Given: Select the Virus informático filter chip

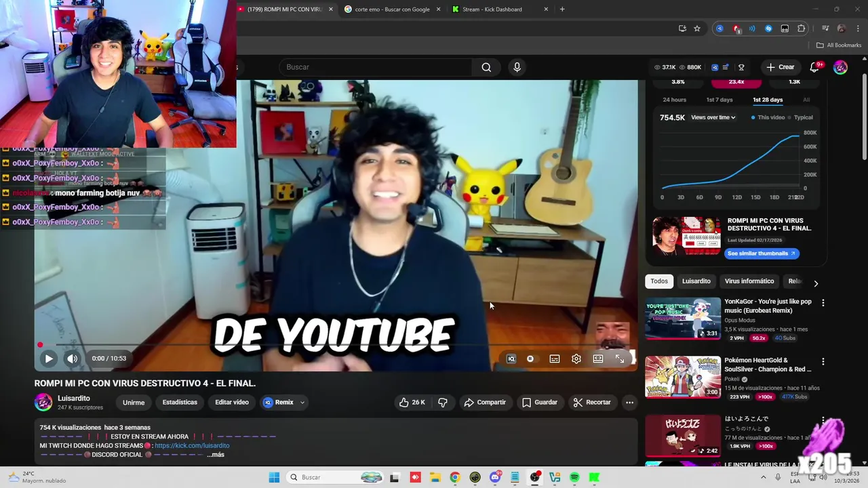Looking at the screenshot, I should pos(749,281).
